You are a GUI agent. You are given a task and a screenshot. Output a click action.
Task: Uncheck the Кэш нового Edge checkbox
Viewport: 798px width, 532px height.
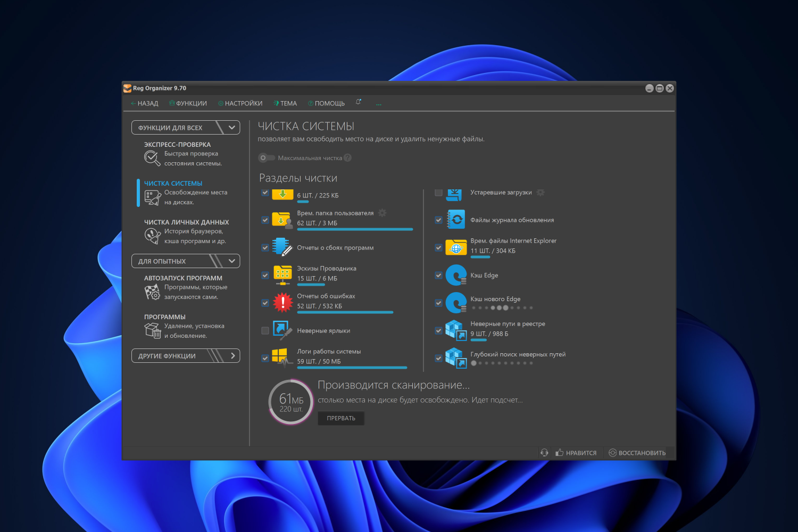tap(438, 303)
